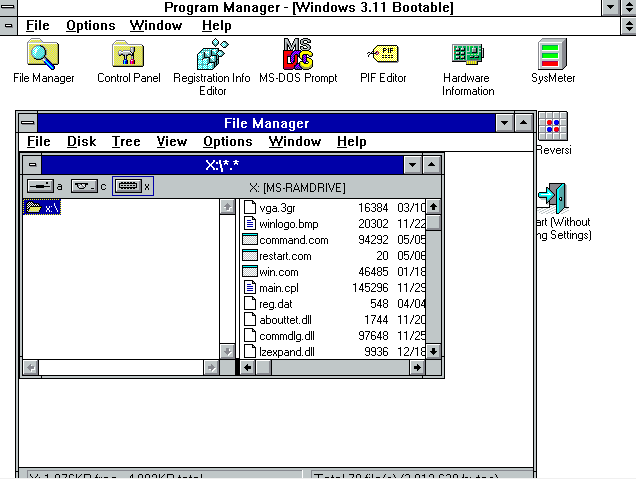Click file list scroll up arrow
Viewport: 636px width, 479px height.
433,207
